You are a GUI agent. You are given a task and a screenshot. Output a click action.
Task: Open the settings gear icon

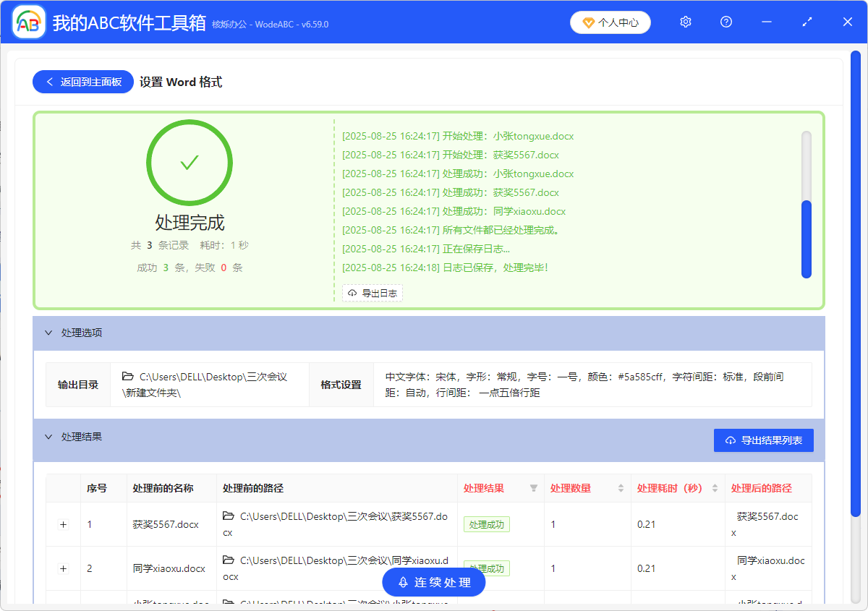pyautogui.click(x=685, y=22)
